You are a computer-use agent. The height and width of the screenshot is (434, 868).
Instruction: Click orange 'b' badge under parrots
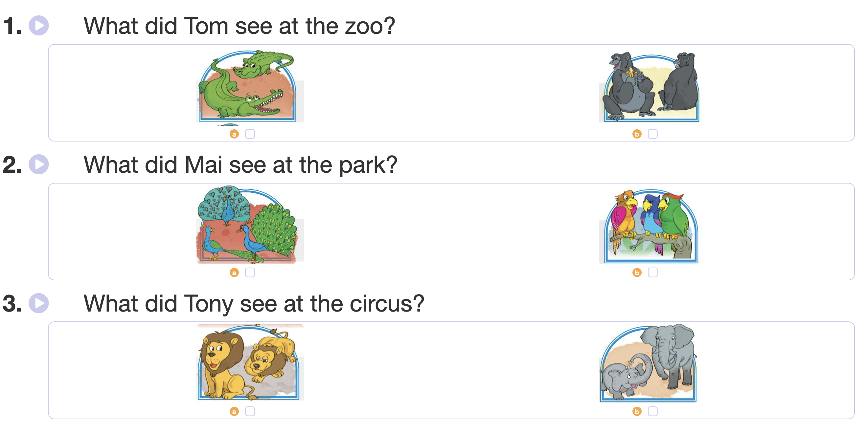tap(636, 272)
